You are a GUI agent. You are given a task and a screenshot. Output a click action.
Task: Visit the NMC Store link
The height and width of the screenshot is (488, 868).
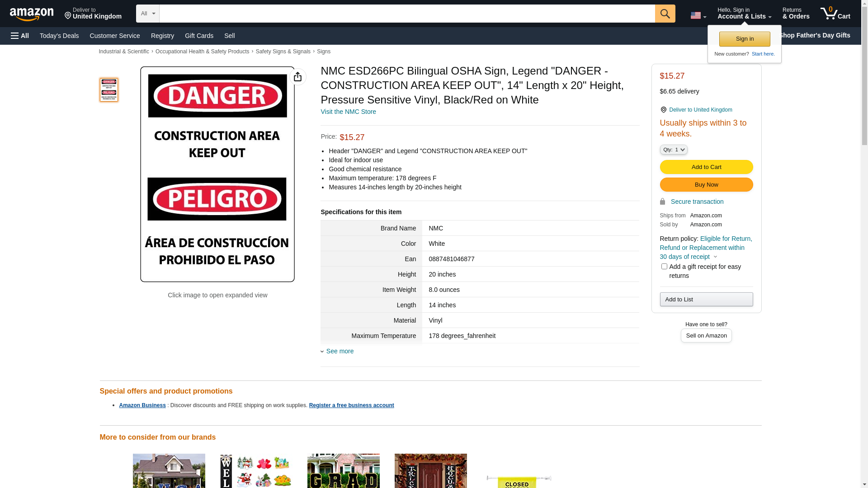[x=349, y=112]
